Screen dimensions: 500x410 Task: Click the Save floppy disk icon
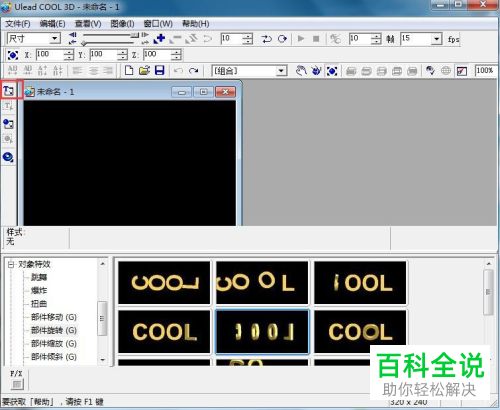160,70
